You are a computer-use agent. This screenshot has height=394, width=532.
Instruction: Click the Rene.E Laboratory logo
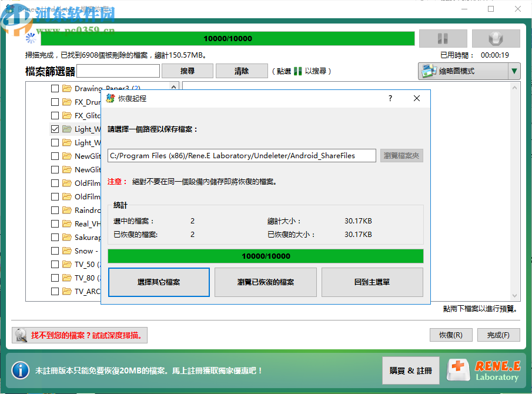(483, 370)
